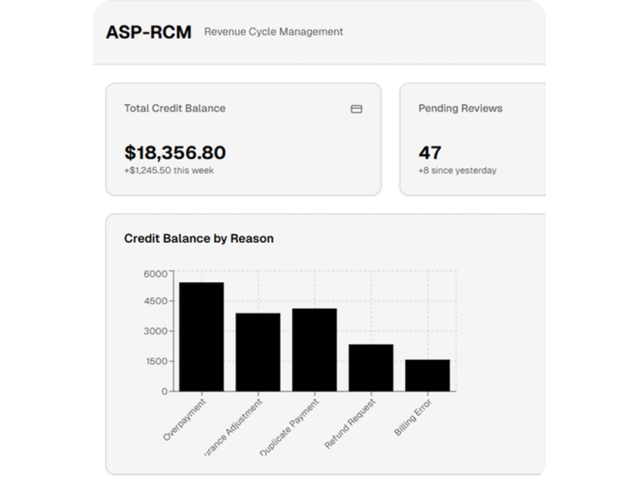Viewport: 640px width, 480px height.
Task: Open the Total Credit Balance card heading
Action: (x=174, y=108)
